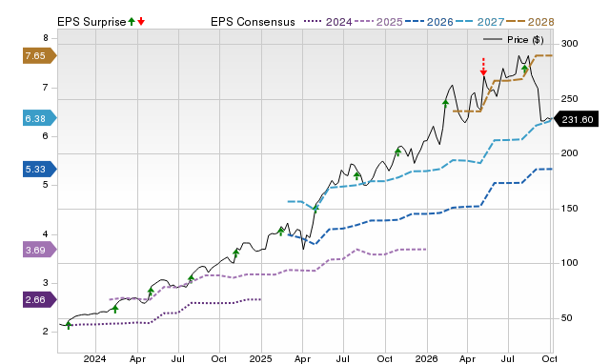The height and width of the screenshot is (364, 610).
Task: Click the 231.60 current price tag
Action: click(x=576, y=119)
